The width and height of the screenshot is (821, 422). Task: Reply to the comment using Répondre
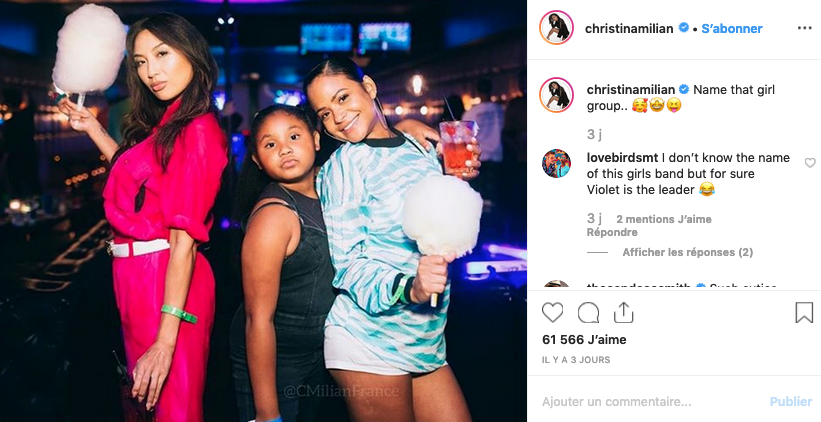click(x=612, y=232)
